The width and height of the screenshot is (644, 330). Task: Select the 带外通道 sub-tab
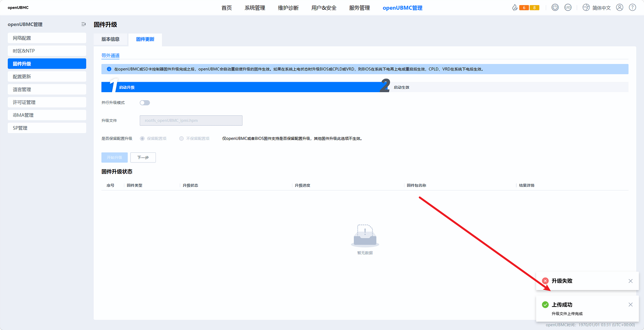(x=110, y=56)
